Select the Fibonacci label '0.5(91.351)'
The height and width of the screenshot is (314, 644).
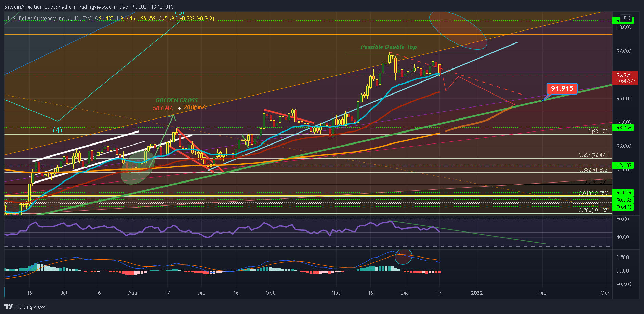click(596, 182)
